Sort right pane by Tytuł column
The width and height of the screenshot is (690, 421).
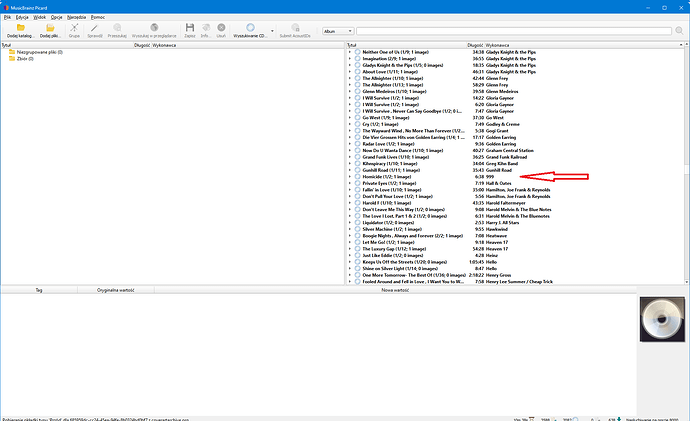pos(406,45)
